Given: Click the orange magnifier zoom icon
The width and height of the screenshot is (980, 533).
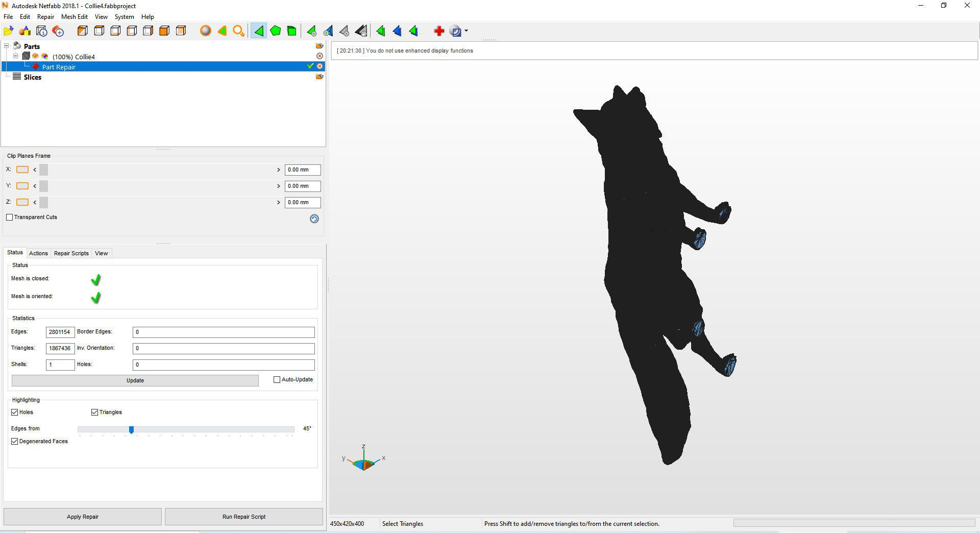Looking at the screenshot, I should tap(238, 31).
